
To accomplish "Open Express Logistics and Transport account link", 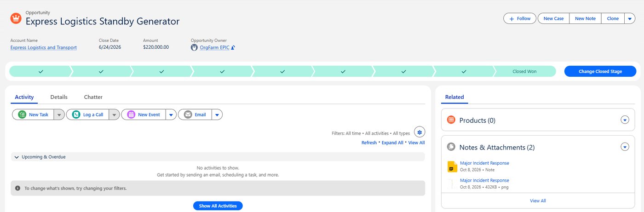I will pos(43,47).
